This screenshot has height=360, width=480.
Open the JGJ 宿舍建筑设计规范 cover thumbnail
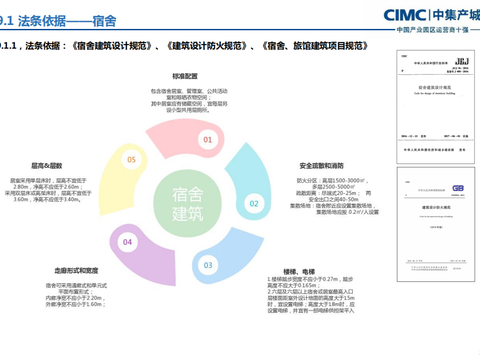(x=435, y=107)
